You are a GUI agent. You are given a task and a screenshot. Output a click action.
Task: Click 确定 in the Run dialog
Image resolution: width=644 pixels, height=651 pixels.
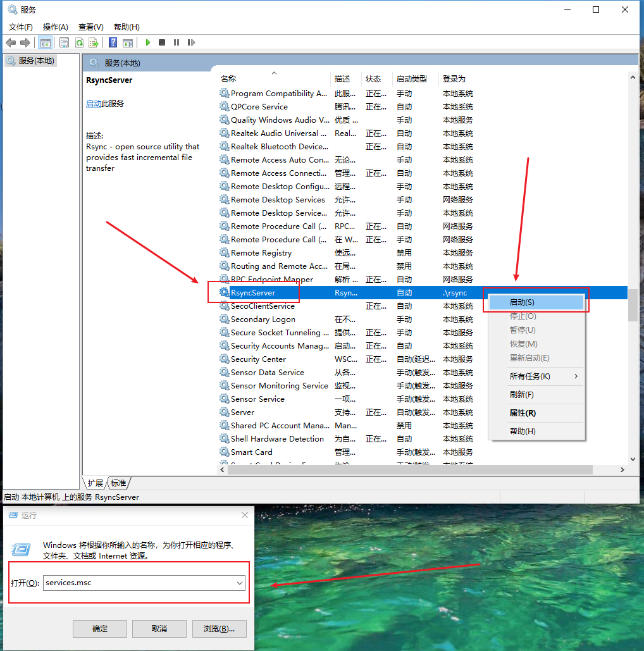pos(100,629)
